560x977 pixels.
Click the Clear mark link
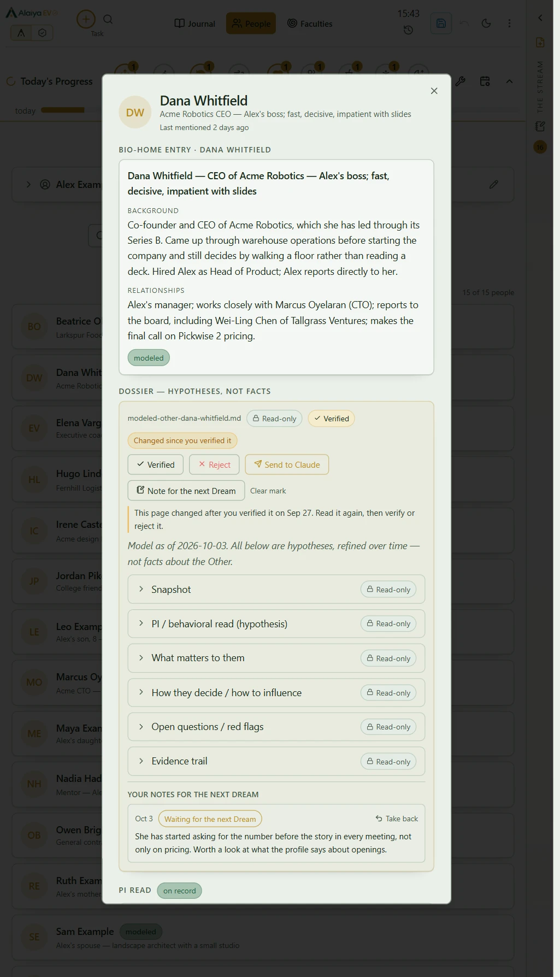268,491
